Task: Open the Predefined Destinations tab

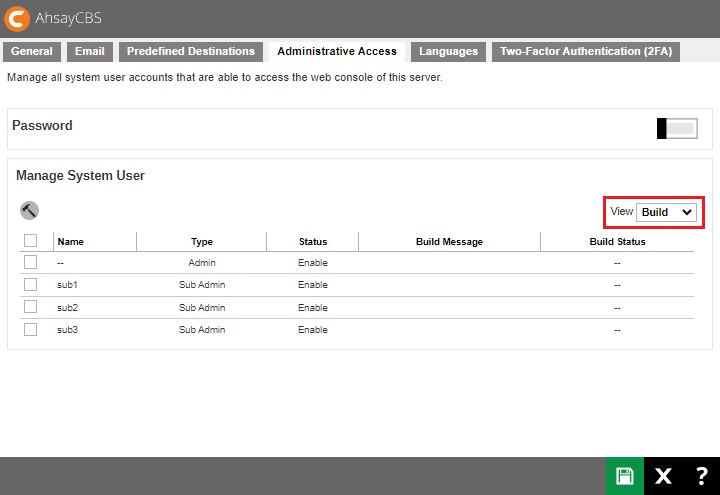Action: pos(191,51)
